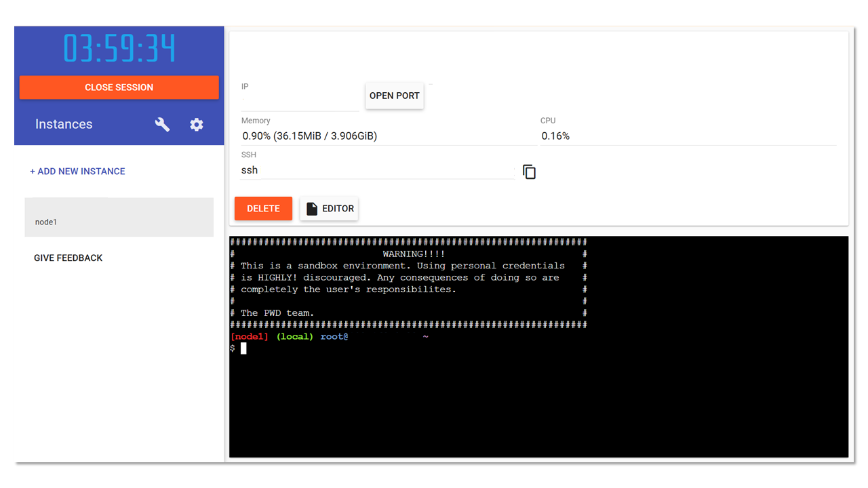
Task: Click the session countdown timer
Action: pos(119,48)
